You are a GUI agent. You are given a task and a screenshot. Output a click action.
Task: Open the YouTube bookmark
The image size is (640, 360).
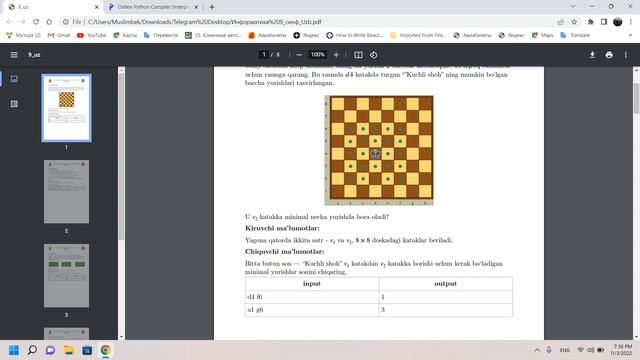(91, 35)
